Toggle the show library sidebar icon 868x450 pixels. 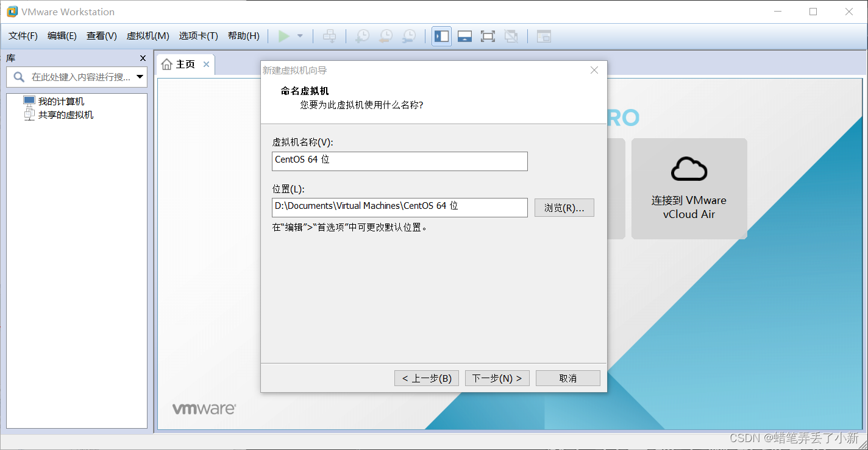pyautogui.click(x=441, y=37)
